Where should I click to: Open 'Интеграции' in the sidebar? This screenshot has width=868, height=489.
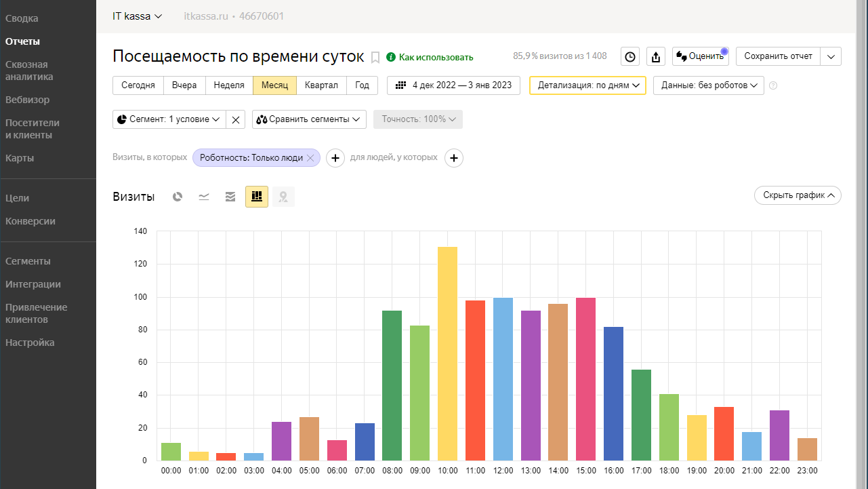click(x=33, y=284)
